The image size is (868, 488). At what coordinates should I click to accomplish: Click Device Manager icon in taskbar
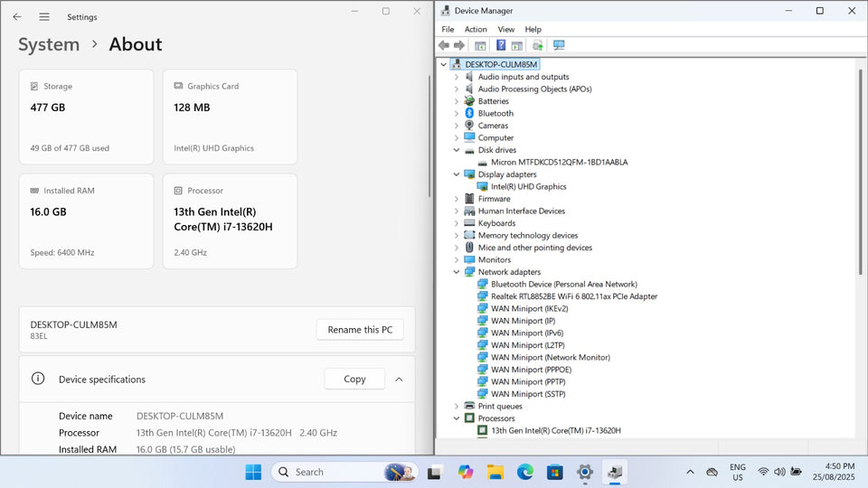615,472
